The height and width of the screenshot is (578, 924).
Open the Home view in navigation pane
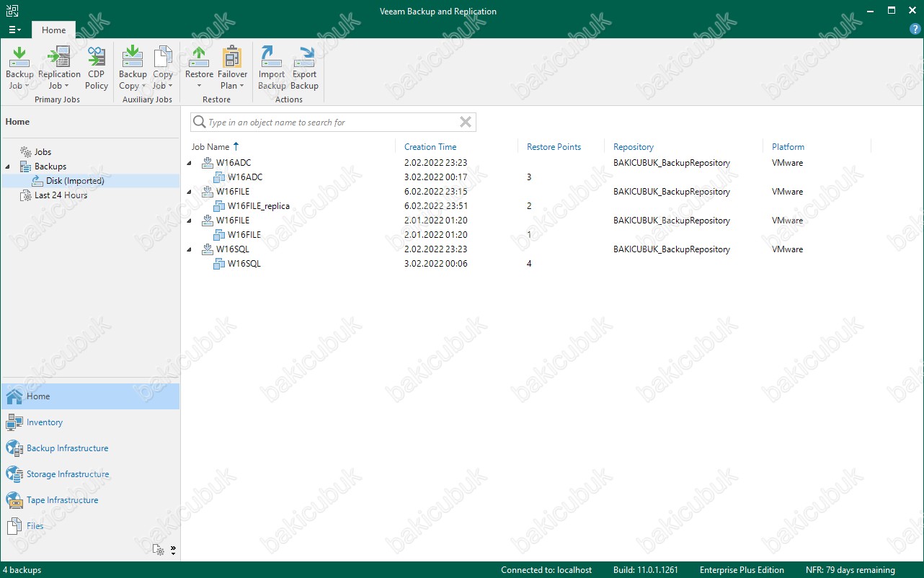[x=90, y=396]
